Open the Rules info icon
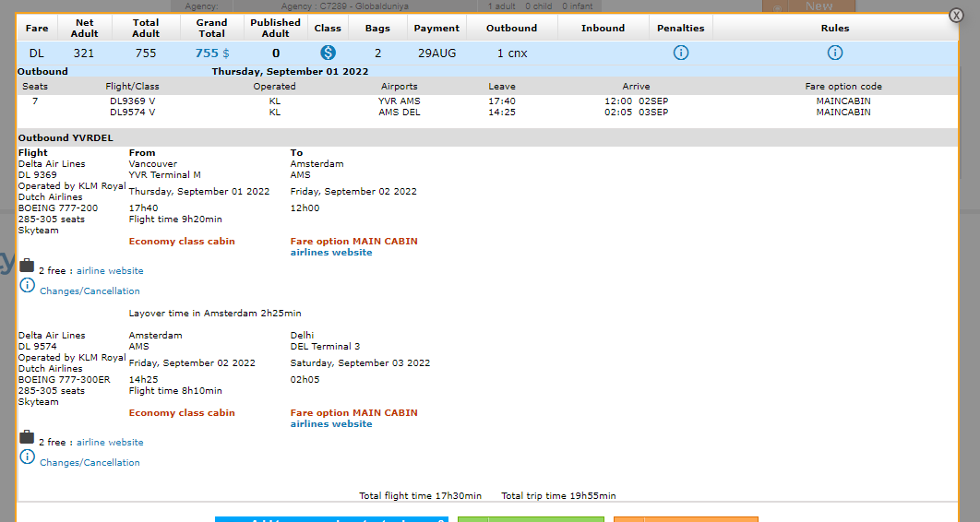980x522 pixels. pyautogui.click(x=835, y=53)
